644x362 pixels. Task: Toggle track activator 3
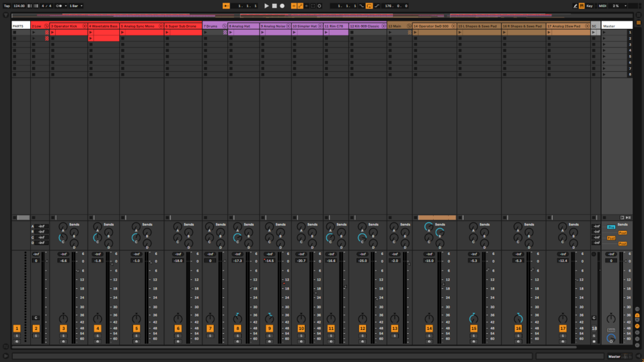(63, 328)
